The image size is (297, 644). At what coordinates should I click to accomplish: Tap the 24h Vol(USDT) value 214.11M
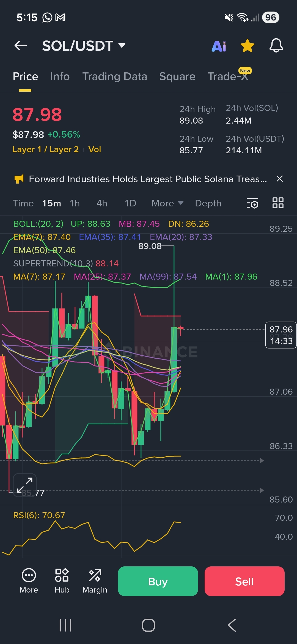244,150
